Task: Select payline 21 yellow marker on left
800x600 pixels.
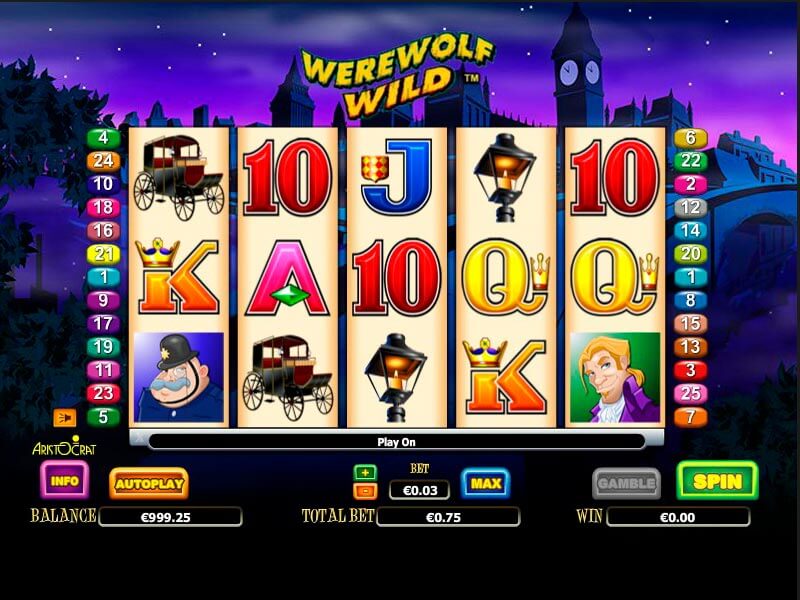Action: tap(104, 254)
